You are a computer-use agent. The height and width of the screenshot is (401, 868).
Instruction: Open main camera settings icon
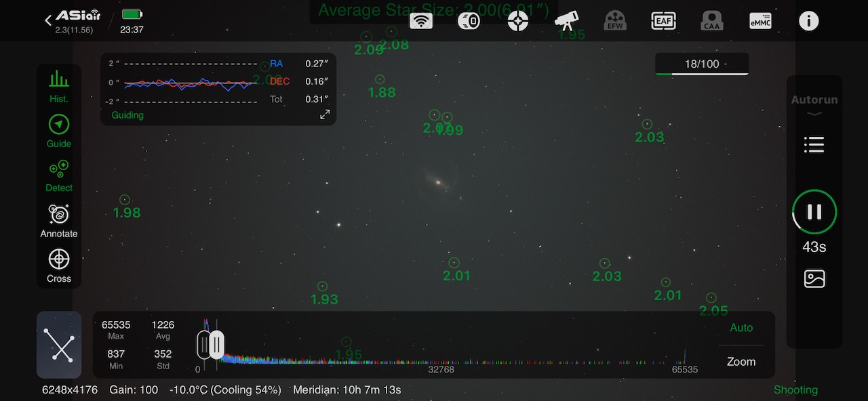click(469, 21)
